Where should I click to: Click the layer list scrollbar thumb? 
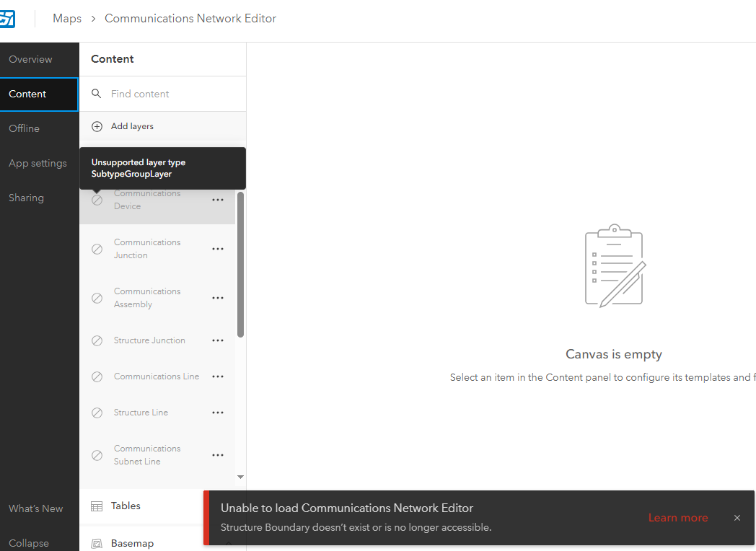(241, 265)
